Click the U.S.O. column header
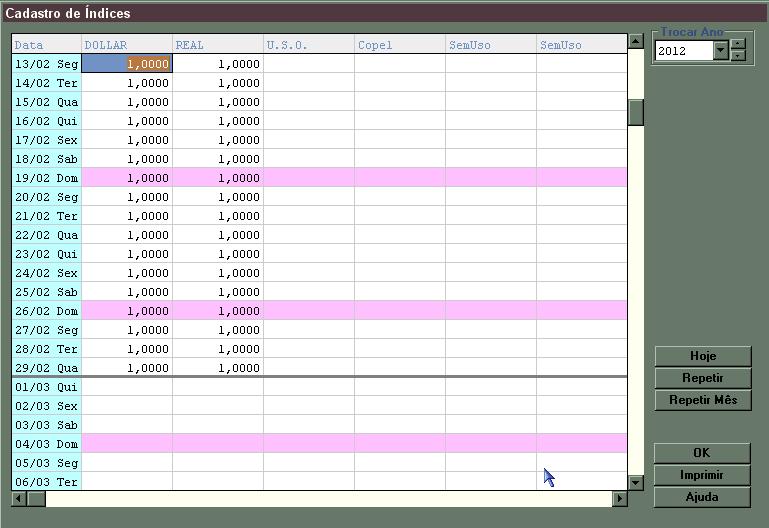The image size is (769, 528). (x=309, y=45)
